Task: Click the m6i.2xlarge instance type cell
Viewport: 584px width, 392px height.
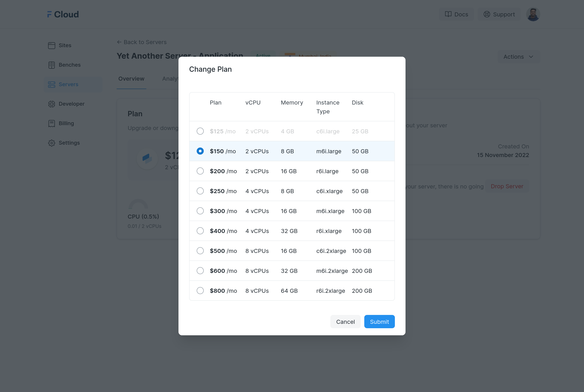Action: (x=332, y=271)
